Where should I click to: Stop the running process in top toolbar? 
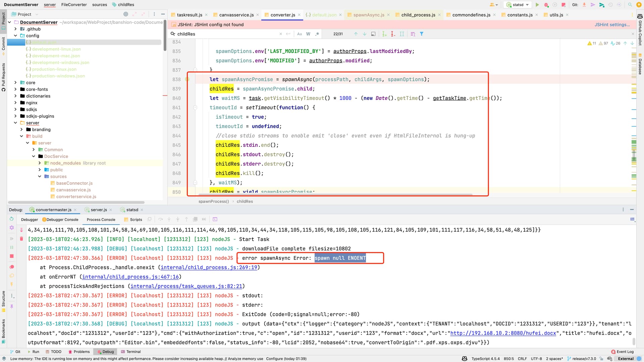[563, 5]
